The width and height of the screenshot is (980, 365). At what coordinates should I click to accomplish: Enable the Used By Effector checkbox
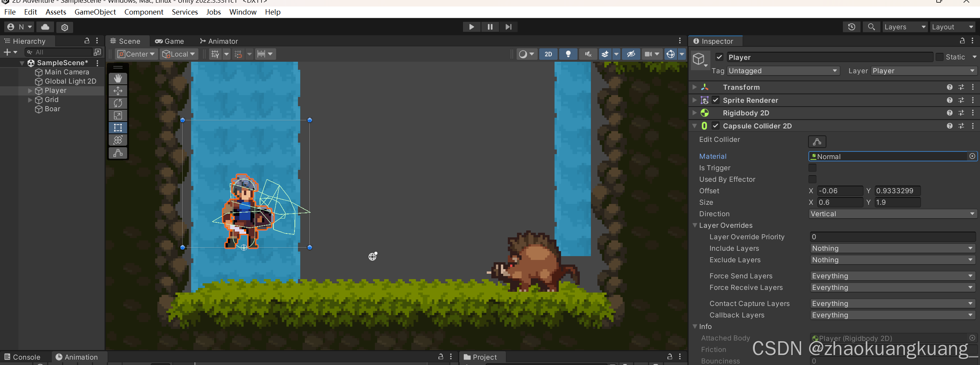pos(812,179)
